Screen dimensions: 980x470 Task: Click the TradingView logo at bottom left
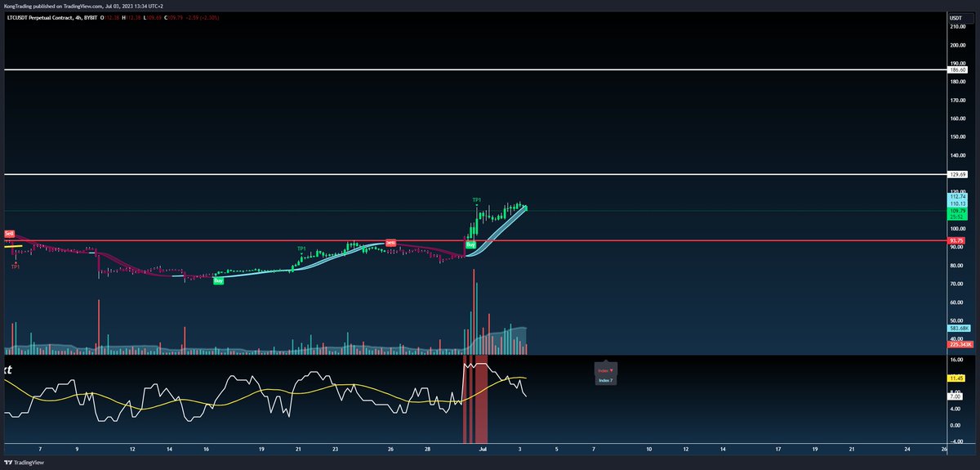point(25,462)
